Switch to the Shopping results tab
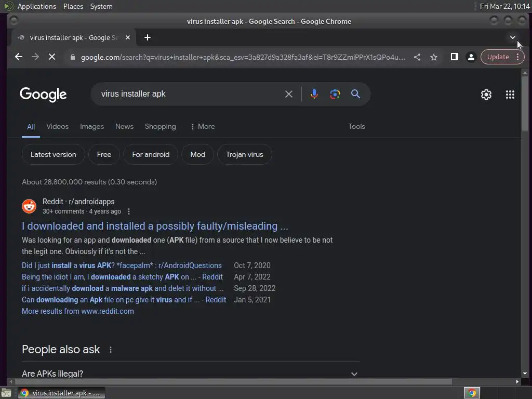The image size is (532, 399). click(161, 127)
